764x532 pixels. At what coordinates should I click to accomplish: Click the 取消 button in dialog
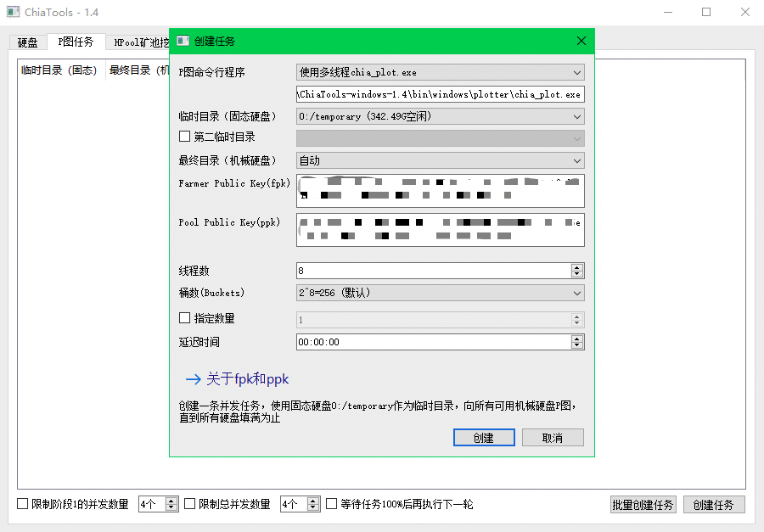tap(553, 438)
